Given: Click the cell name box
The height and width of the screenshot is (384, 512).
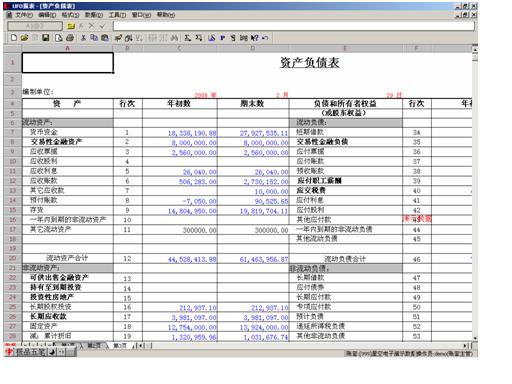Looking at the screenshot, I should 35,26.
